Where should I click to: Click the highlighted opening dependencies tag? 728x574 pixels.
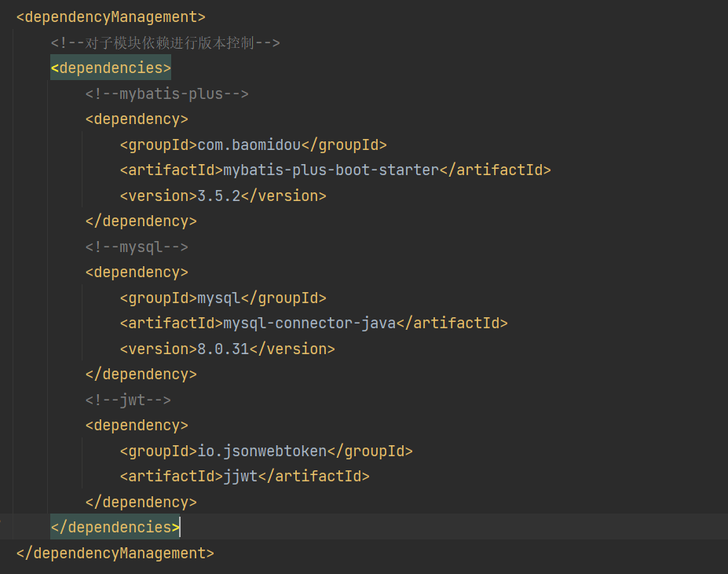tap(111, 68)
